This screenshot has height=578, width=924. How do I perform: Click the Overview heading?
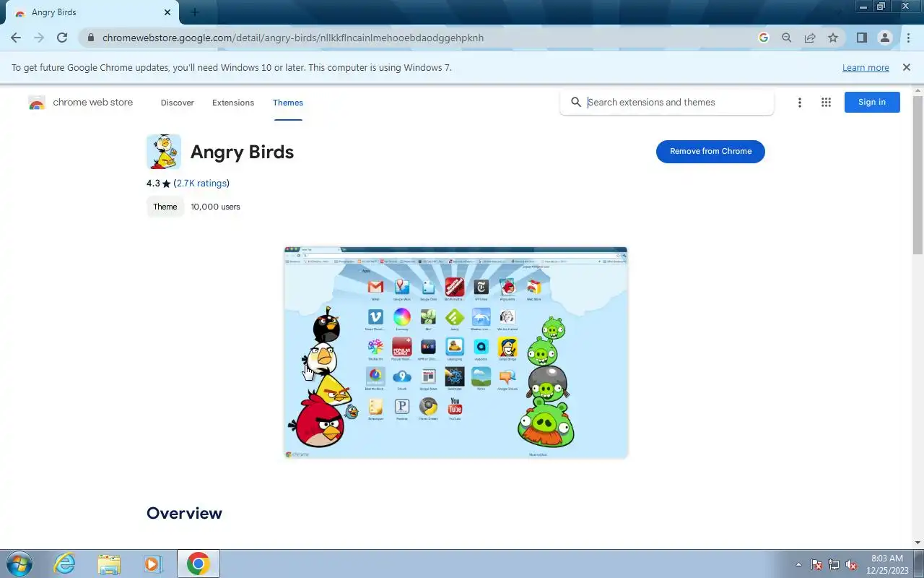pyautogui.click(x=184, y=513)
